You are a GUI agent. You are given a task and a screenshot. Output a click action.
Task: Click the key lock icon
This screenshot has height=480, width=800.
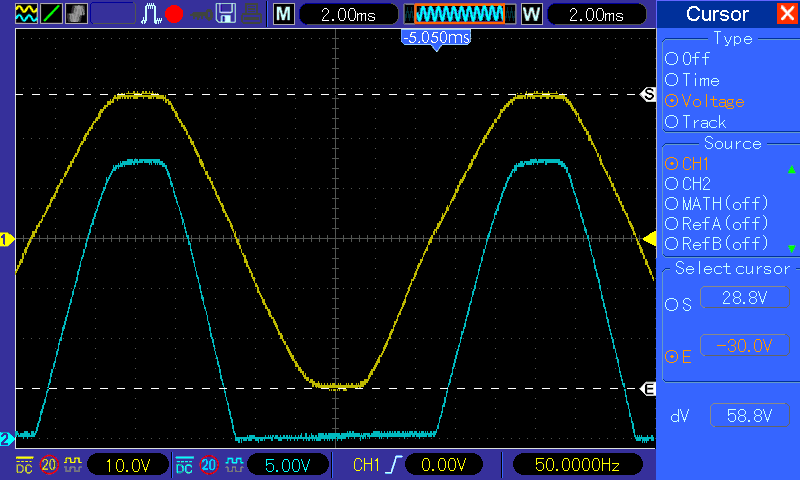pyautogui.click(x=202, y=15)
